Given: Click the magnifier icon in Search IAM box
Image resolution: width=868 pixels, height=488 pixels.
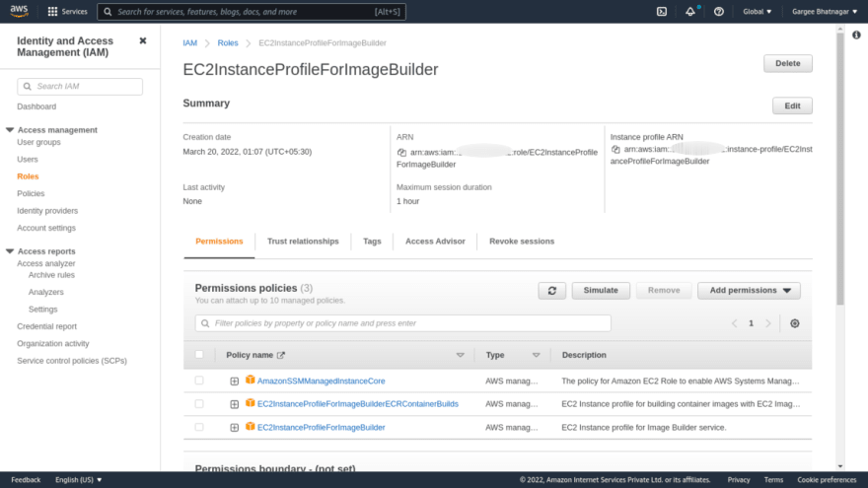Looking at the screenshot, I should [28, 87].
